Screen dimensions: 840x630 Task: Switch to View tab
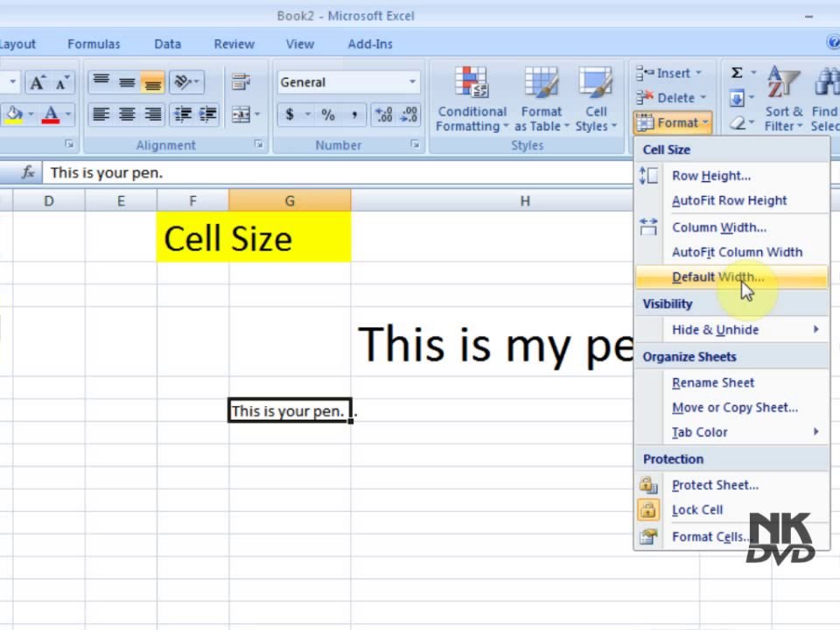click(x=300, y=44)
